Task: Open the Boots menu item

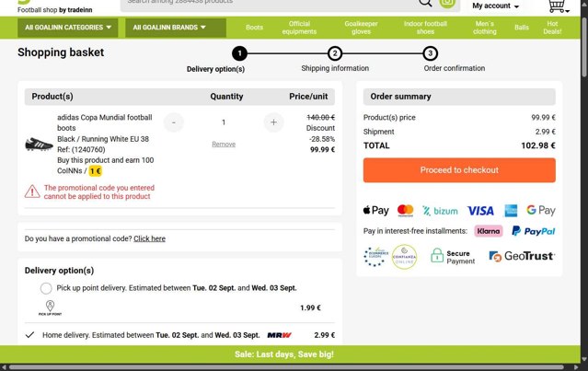Action: (254, 28)
